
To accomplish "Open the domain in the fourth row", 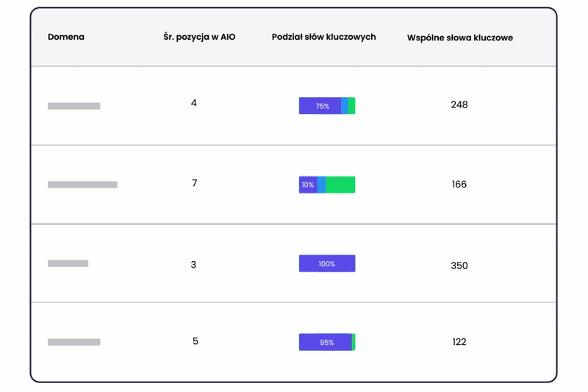I will coord(73,342).
